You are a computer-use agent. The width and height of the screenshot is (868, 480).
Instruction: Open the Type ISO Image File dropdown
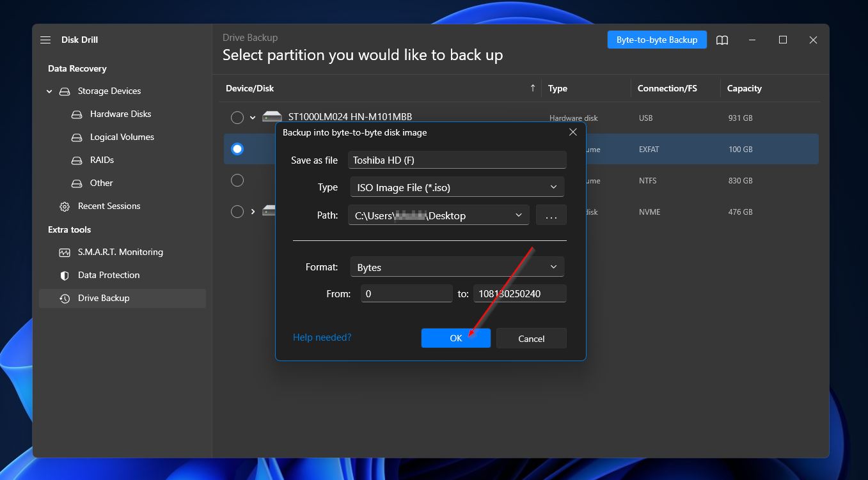pos(457,187)
